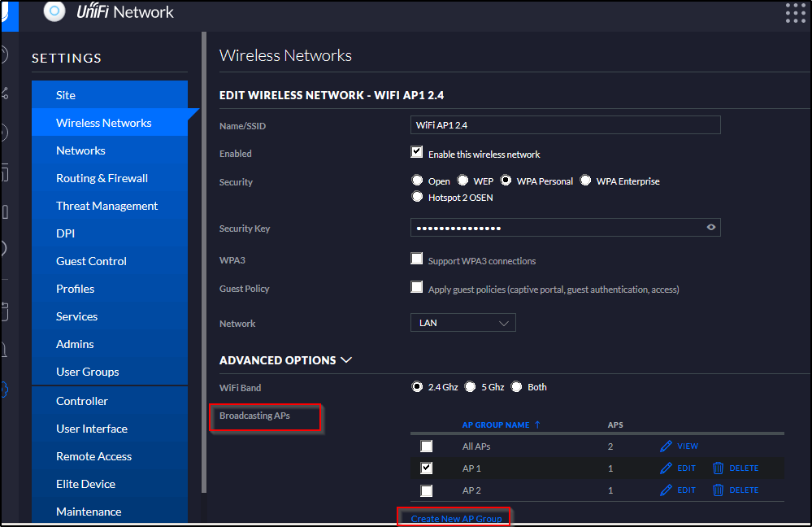Select 5 Ghz WiFi band
The height and width of the screenshot is (527, 812).
coord(471,387)
